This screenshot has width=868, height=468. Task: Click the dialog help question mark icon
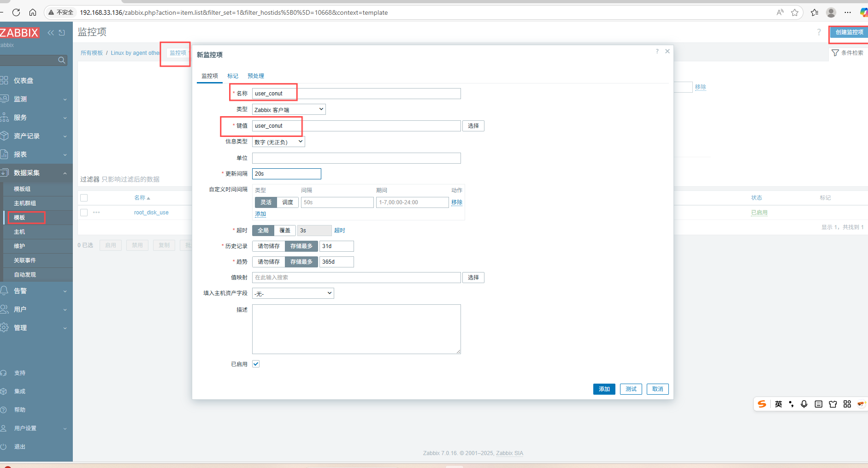pos(657,51)
